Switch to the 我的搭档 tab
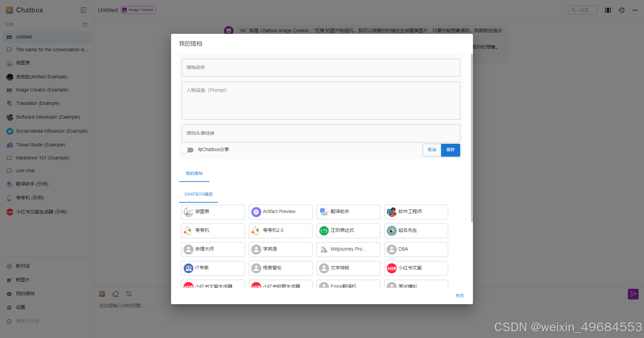 pyautogui.click(x=194, y=174)
